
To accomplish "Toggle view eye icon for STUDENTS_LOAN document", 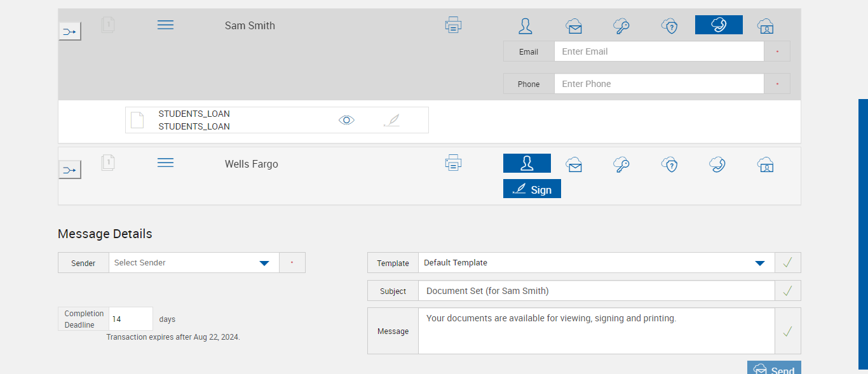I will click(346, 120).
